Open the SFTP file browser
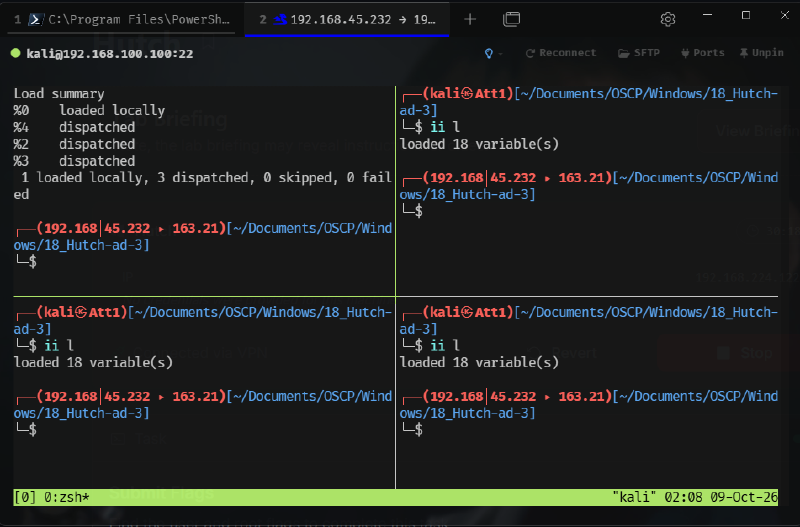 (x=639, y=53)
